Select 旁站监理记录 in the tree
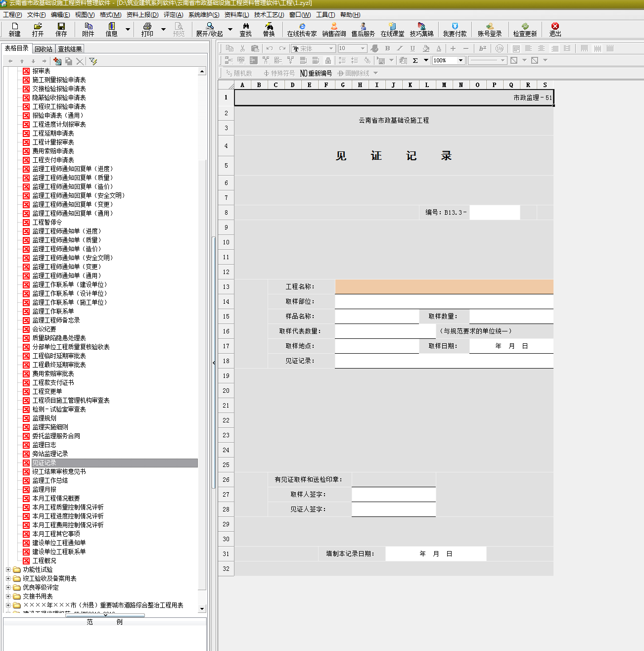The height and width of the screenshot is (651, 644). (50, 454)
